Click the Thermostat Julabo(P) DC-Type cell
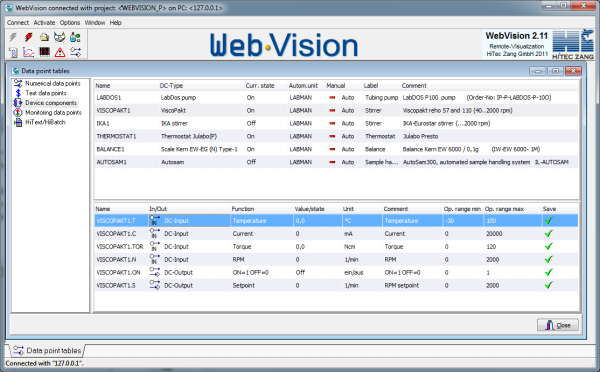 point(189,136)
